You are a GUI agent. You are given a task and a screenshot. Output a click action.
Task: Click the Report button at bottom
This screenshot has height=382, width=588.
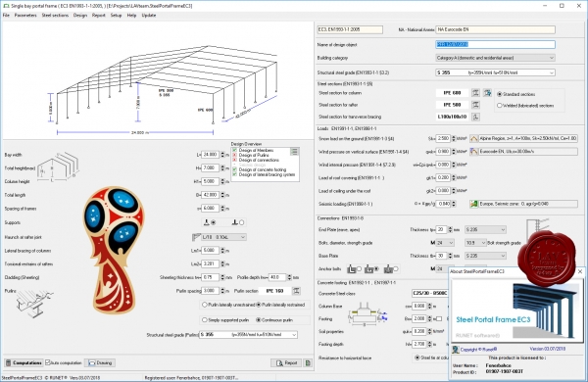(286, 362)
